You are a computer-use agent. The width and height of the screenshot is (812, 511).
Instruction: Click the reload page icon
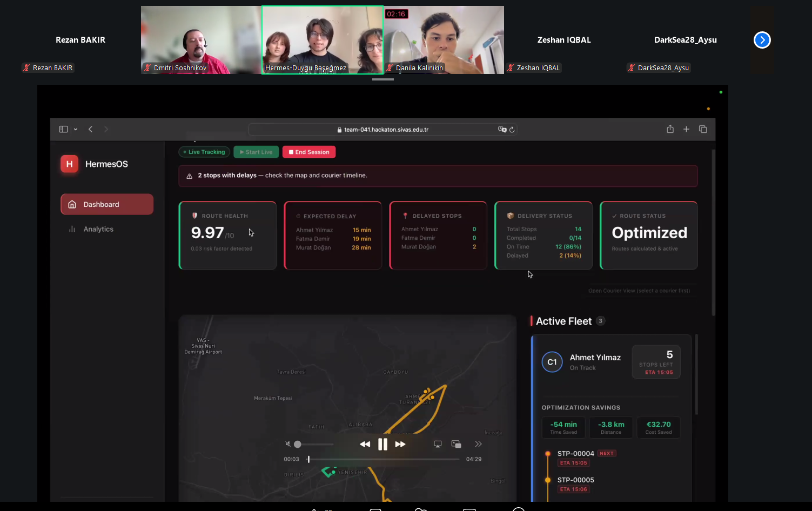pos(512,130)
